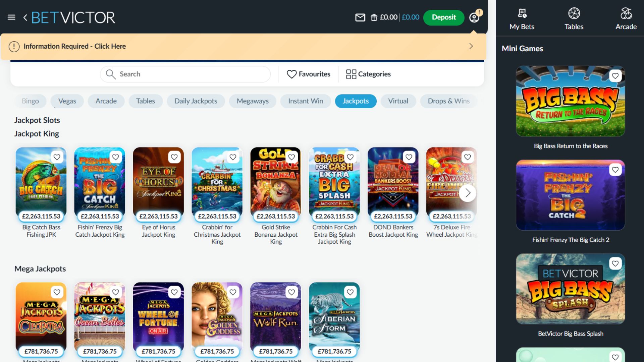Favourite Golden Goddess Mega Jackpots game
644x362 pixels.
click(x=233, y=292)
